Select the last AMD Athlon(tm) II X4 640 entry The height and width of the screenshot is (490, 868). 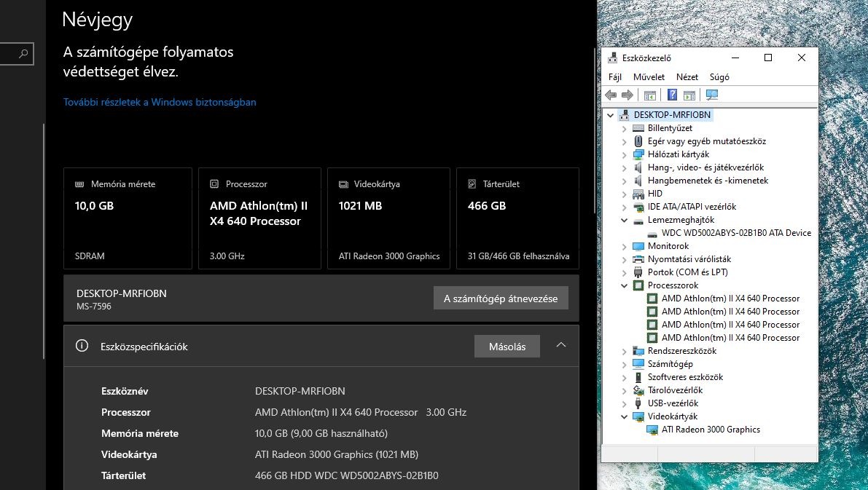731,338
